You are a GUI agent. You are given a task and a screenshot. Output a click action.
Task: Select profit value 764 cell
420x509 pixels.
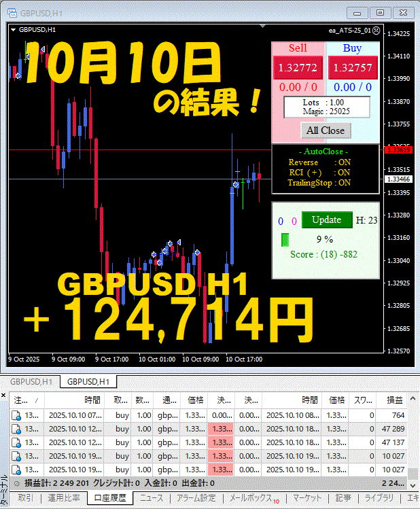click(x=391, y=415)
